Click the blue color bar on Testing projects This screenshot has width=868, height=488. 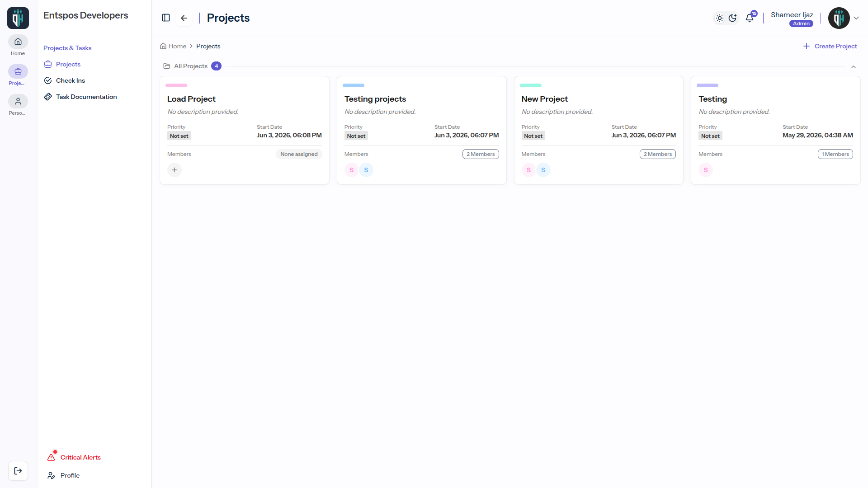click(354, 85)
